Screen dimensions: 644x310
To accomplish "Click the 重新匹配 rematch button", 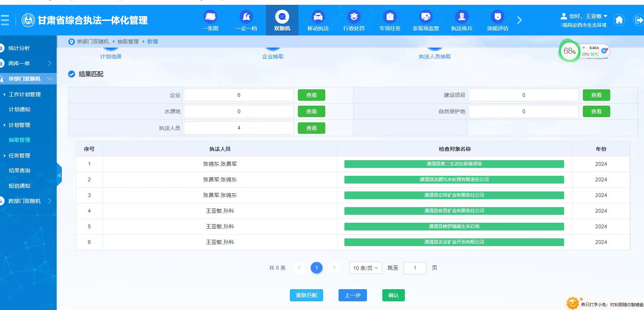I will (x=306, y=295).
